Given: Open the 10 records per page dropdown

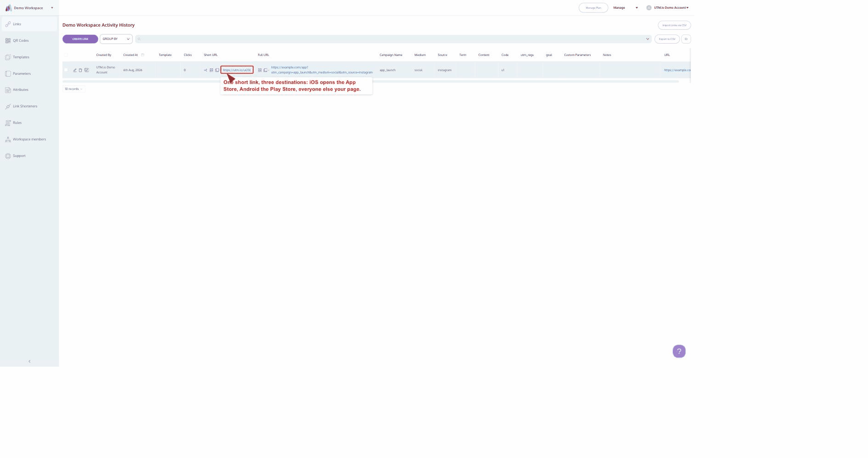Looking at the screenshot, I should coord(73,89).
